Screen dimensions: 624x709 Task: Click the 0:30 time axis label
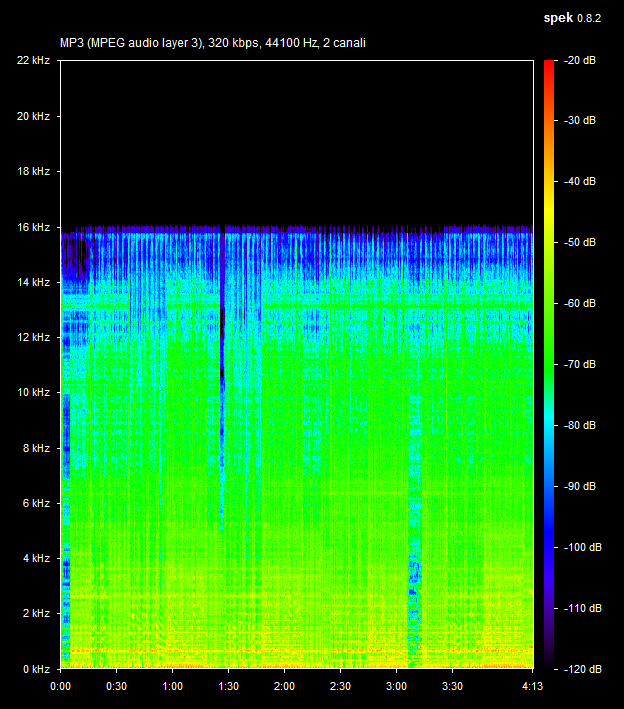pos(116,686)
